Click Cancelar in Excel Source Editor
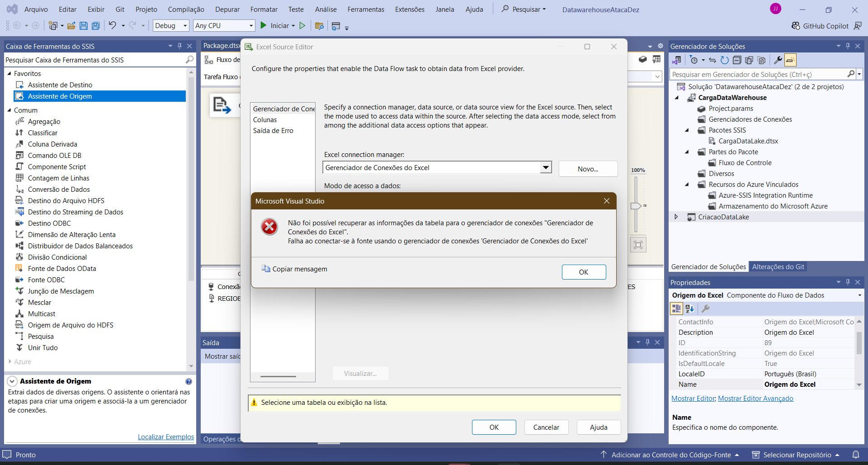The image size is (868, 465). pos(546,427)
